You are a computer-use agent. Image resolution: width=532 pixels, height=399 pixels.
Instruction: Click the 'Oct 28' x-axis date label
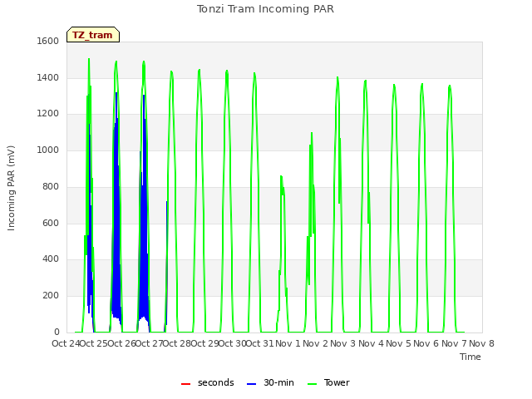(177, 343)
